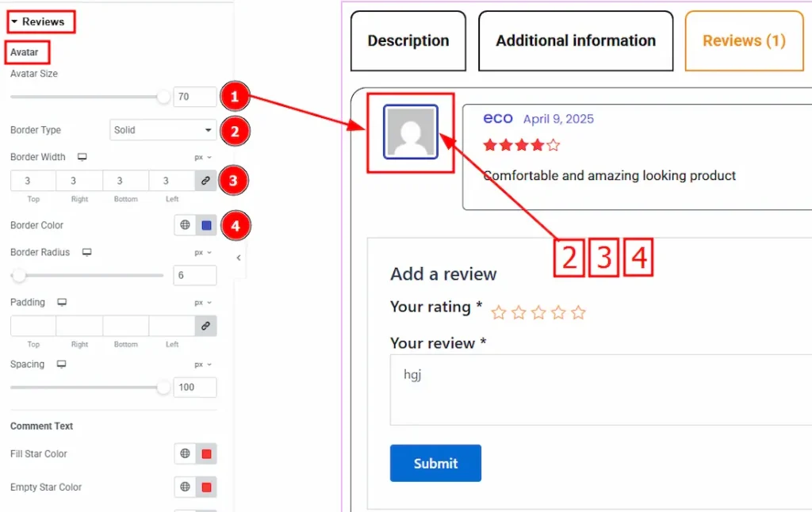The height and width of the screenshot is (512, 812).
Task: Collapse the editor panel with the arrow handle
Action: [x=239, y=258]
